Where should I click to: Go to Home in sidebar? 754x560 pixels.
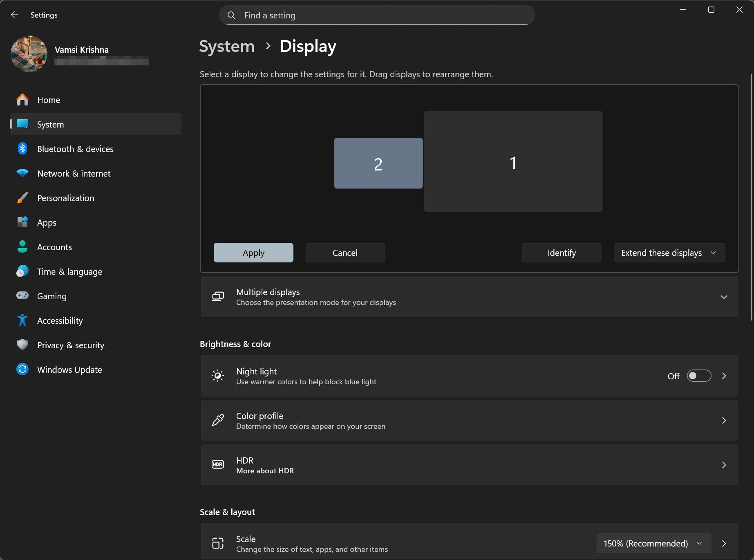coord(96,100)
